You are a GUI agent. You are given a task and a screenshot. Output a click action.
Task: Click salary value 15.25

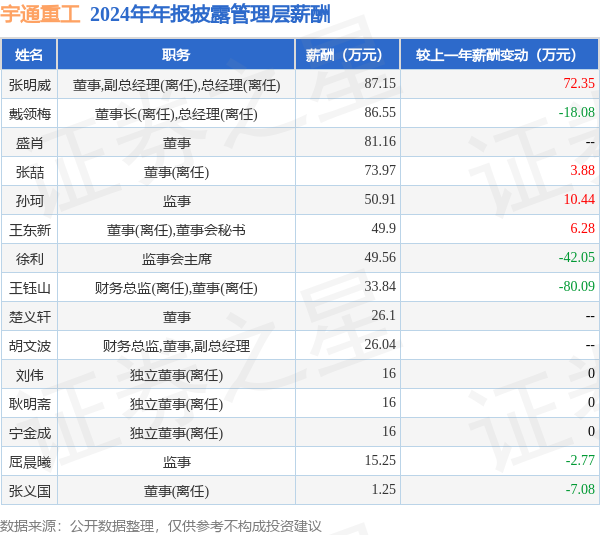(380, 460)
